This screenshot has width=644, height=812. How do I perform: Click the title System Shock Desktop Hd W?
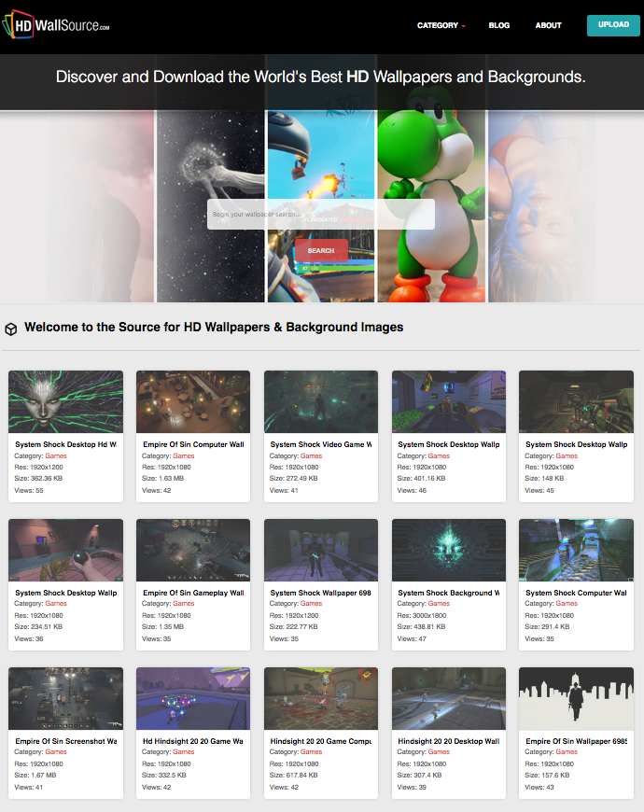65,444
